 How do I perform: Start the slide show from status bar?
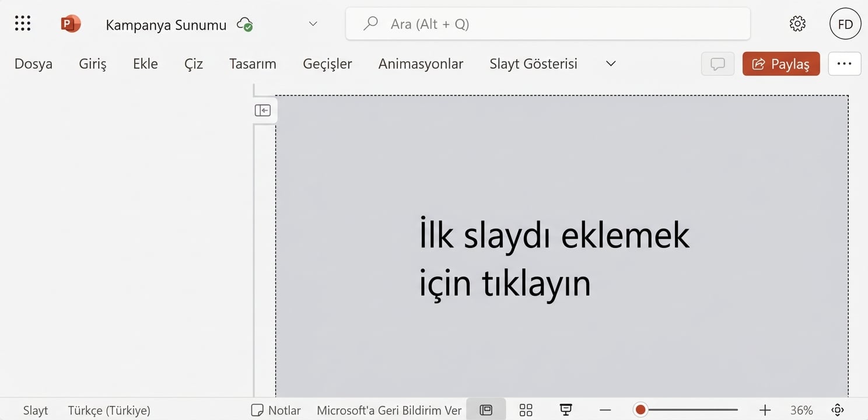565,409
